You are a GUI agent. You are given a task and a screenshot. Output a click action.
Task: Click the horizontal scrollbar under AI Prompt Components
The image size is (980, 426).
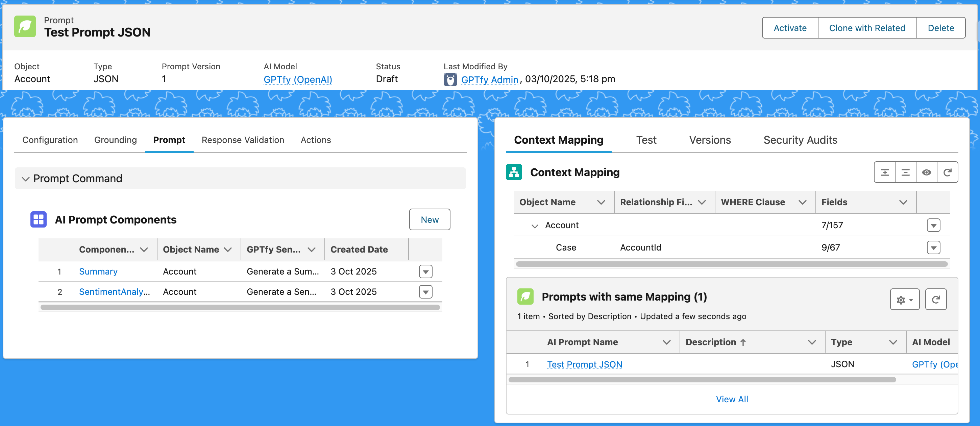click(x=240, y=307)
